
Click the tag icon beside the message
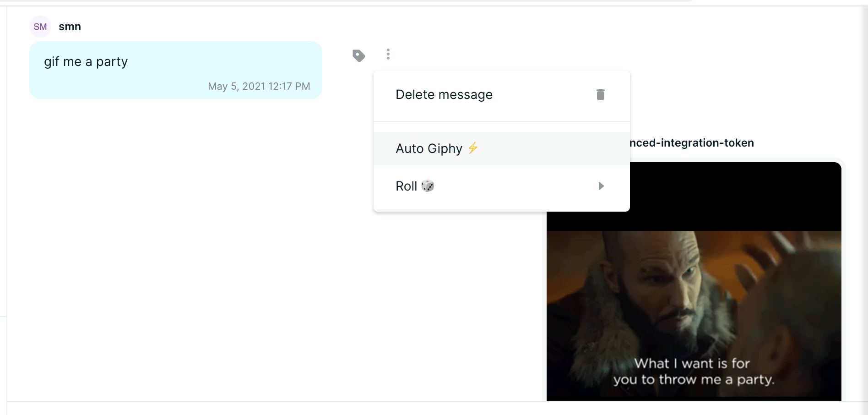[x=359, y=55]
